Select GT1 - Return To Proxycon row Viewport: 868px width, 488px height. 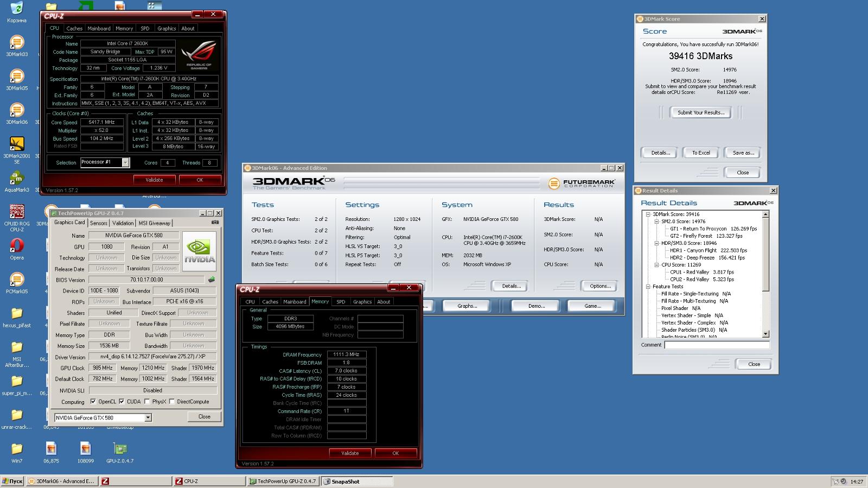(713, 229)
